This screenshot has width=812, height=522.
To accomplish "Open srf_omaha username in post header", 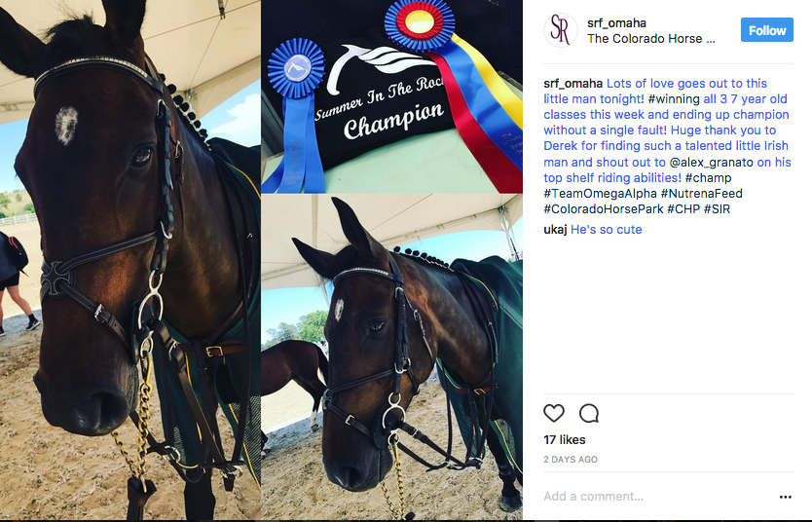I will pos(616,22).
